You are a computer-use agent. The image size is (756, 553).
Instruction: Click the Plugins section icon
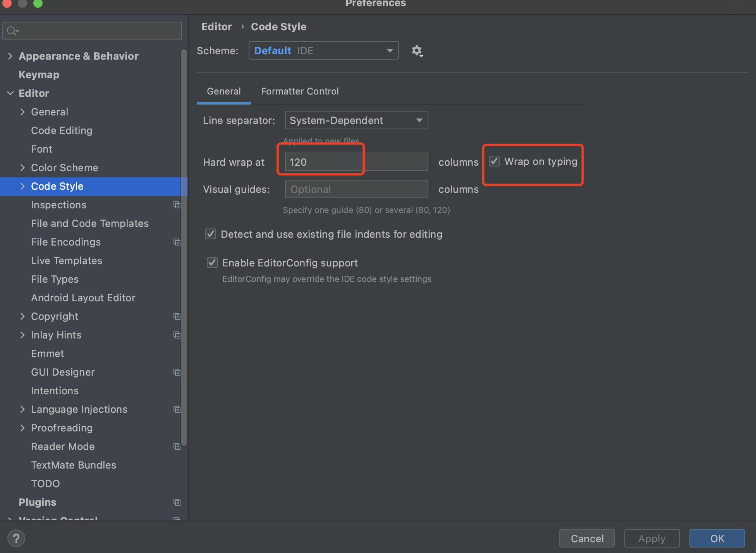[177, 502]
